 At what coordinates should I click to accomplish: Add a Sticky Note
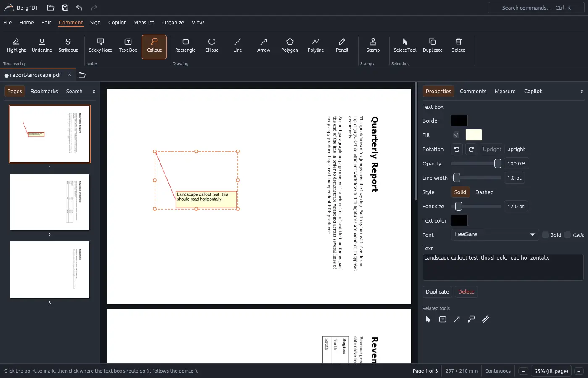point(100,46)
